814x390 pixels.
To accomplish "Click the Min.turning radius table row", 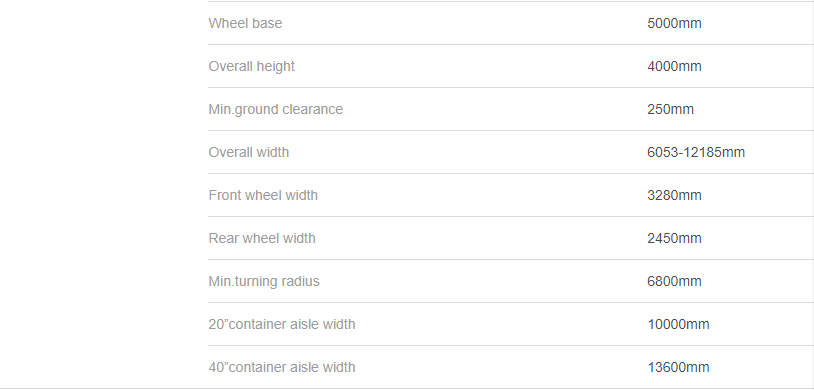I will pyautogui.click(x=511, y=281).
